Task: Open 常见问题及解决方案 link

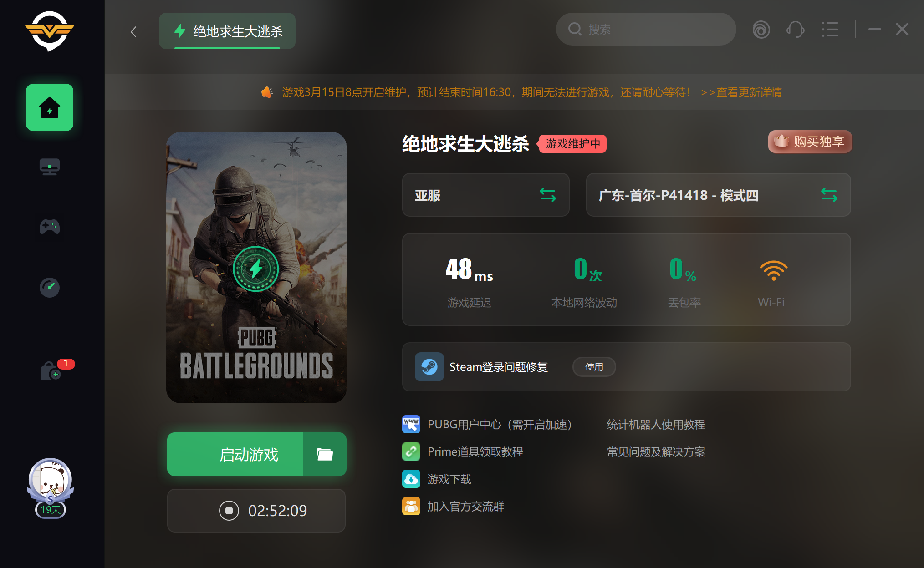Action: click(656, 452)
